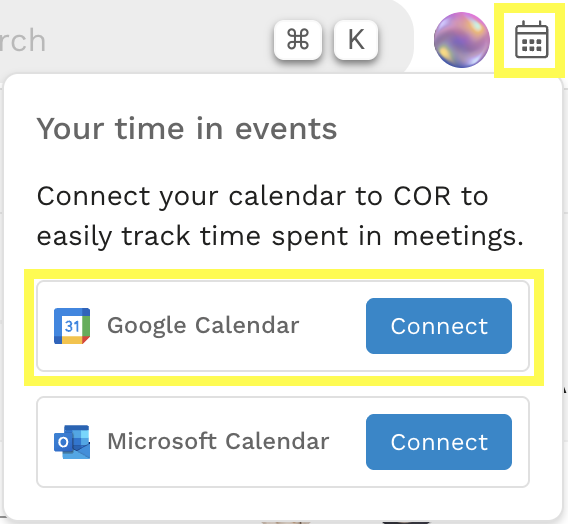
Task: Click the Google Calendar logo
Action: (x=72, y=326)
